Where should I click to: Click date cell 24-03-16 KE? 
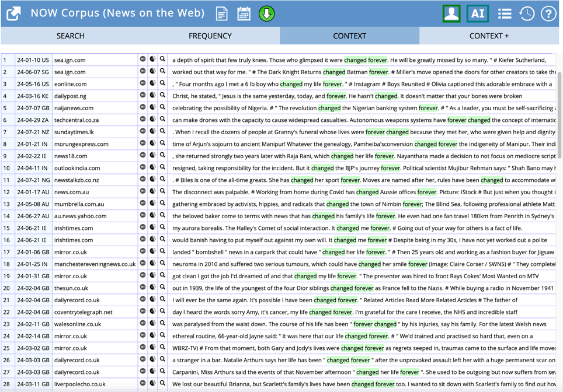click(x=33, y=96)
